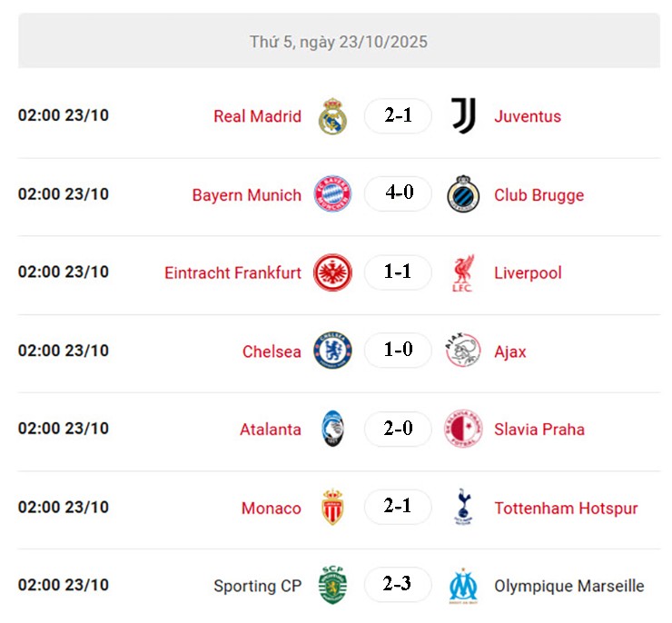The height and width of the screenshot is (623, 672).
Task: Click the Liverpool LFC logo
Action: [463, 272]
